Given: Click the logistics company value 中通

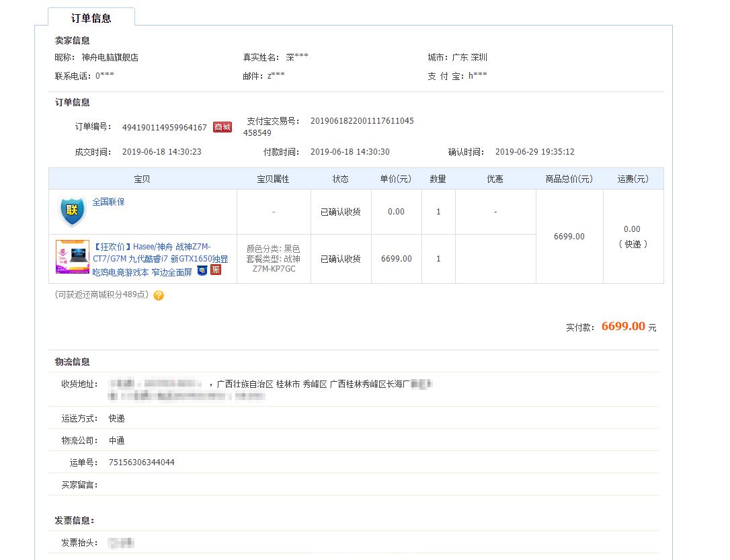Looking at the screenshot, I should click(x=116, y=440).
